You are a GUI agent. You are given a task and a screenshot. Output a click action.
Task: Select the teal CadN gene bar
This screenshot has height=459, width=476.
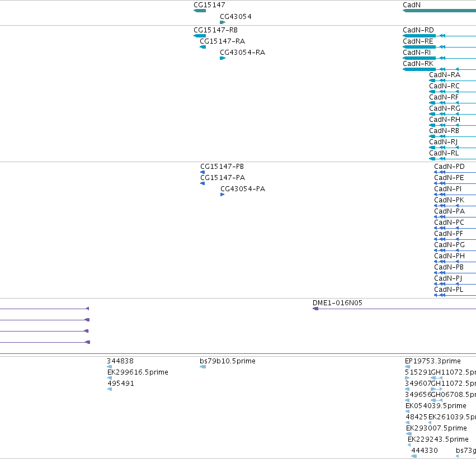click(x=439, y=11)
